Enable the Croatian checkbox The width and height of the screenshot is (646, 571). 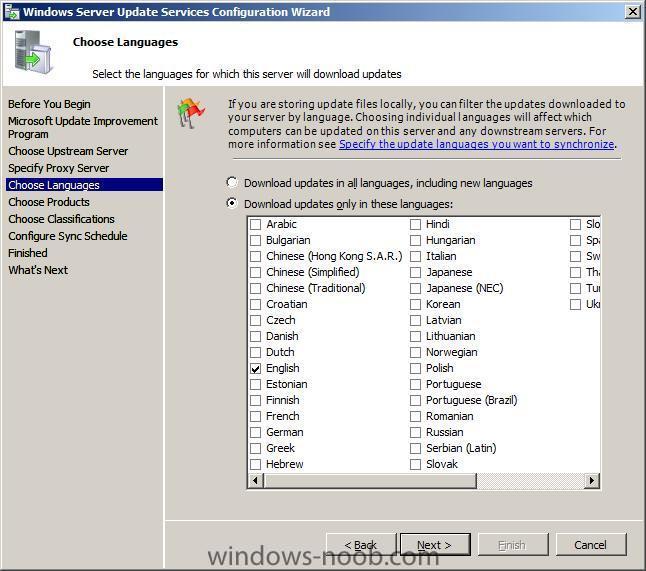coord(255,304)
